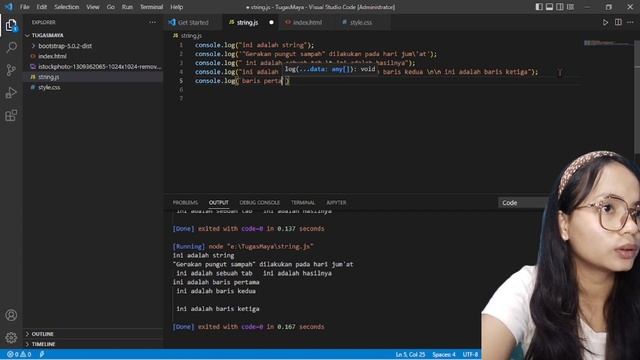The image size is (640, 360).
Task: Open the Edit menu
Action: click(42, 7)
